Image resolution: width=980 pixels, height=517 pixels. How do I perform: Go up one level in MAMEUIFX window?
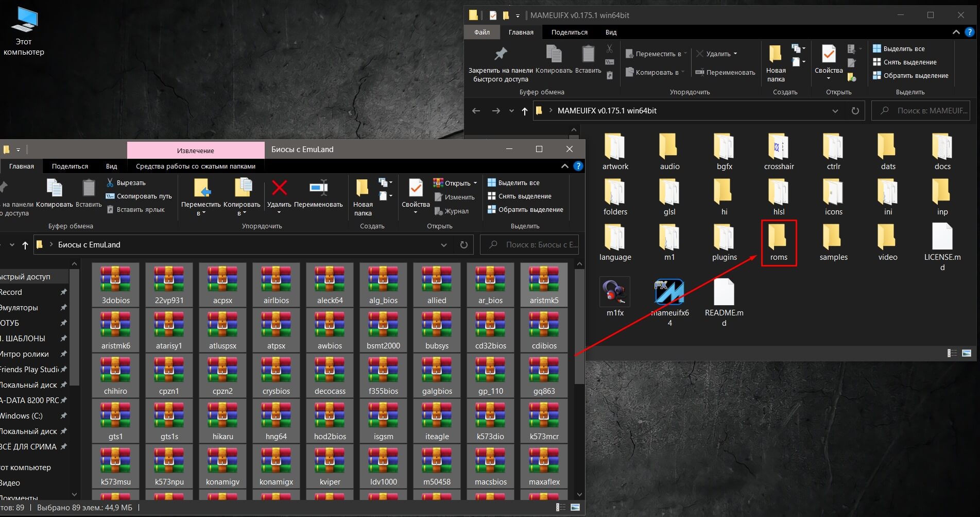pyautogui.click(x=524, y=111)
